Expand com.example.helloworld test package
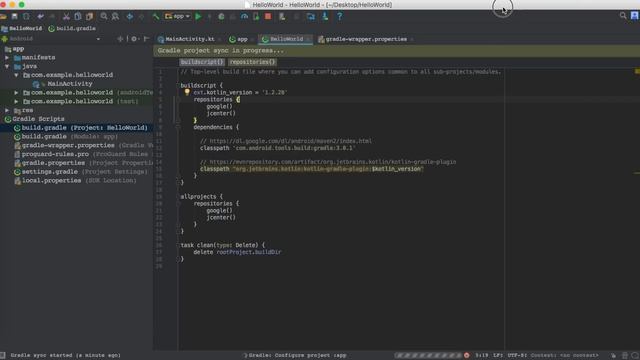Viewport: 640px width, 360px height. [x=16, y=101]
